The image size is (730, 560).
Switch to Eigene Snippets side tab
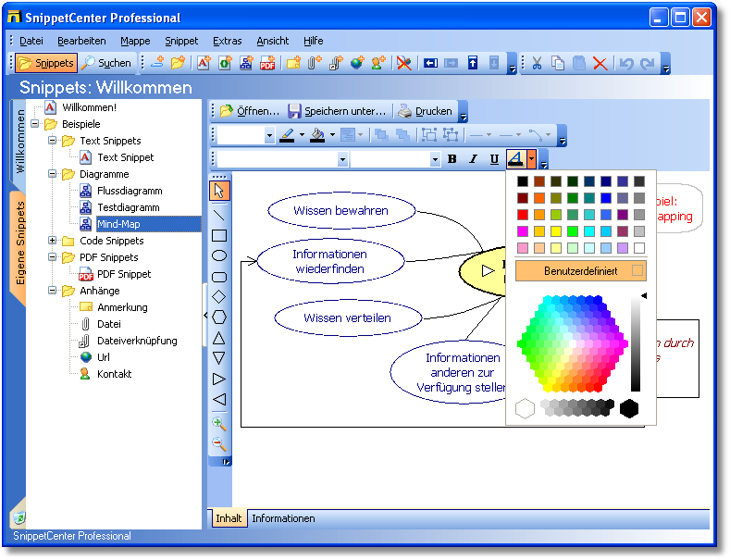tap(19, 243)
